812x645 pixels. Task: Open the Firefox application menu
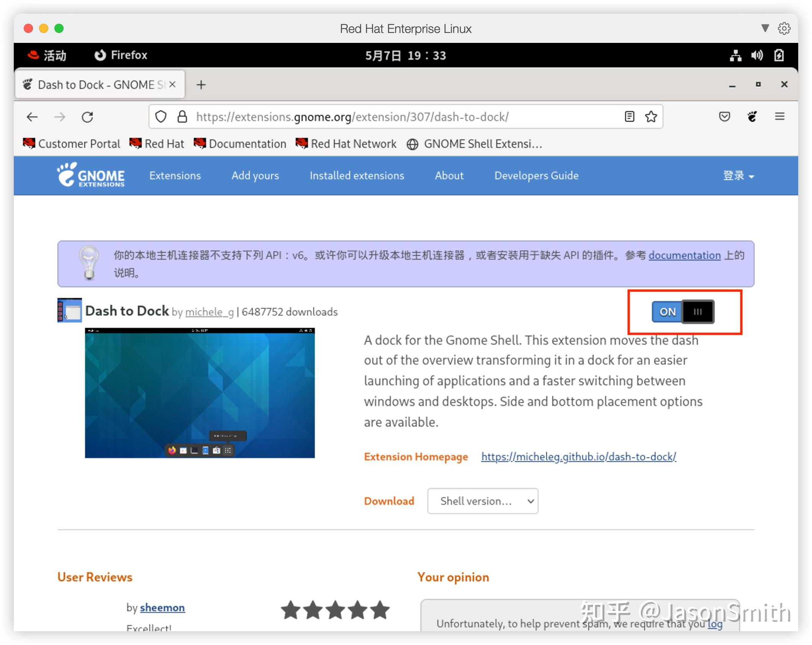(x=780, y=116)
